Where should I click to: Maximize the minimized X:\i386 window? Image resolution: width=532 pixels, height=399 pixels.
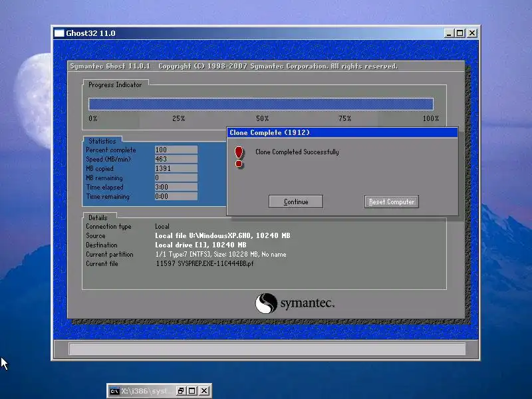[192, 391]
